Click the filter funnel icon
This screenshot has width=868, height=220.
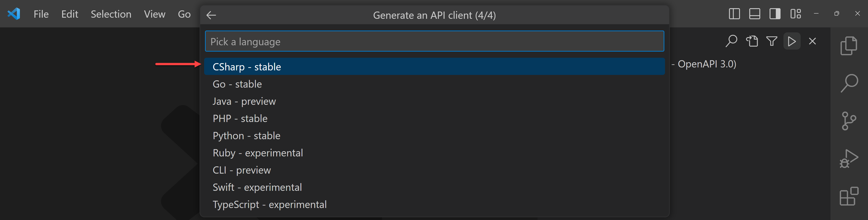[772, 41]
